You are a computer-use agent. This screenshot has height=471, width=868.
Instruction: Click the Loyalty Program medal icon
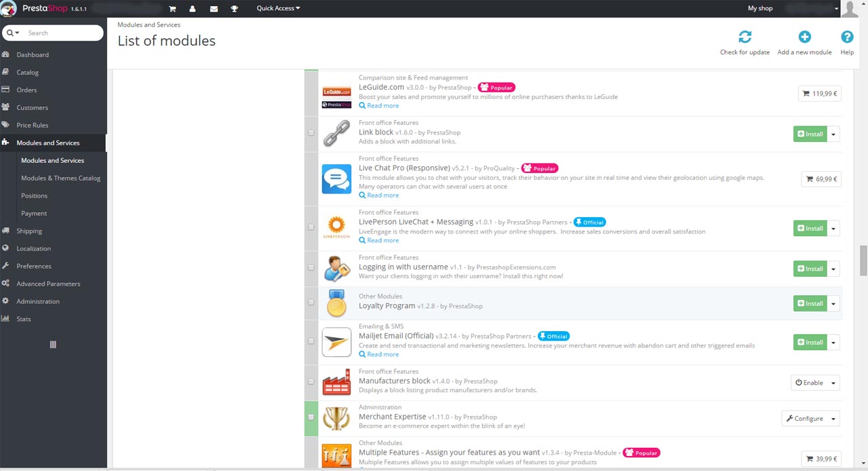click(x=336, y=303)
